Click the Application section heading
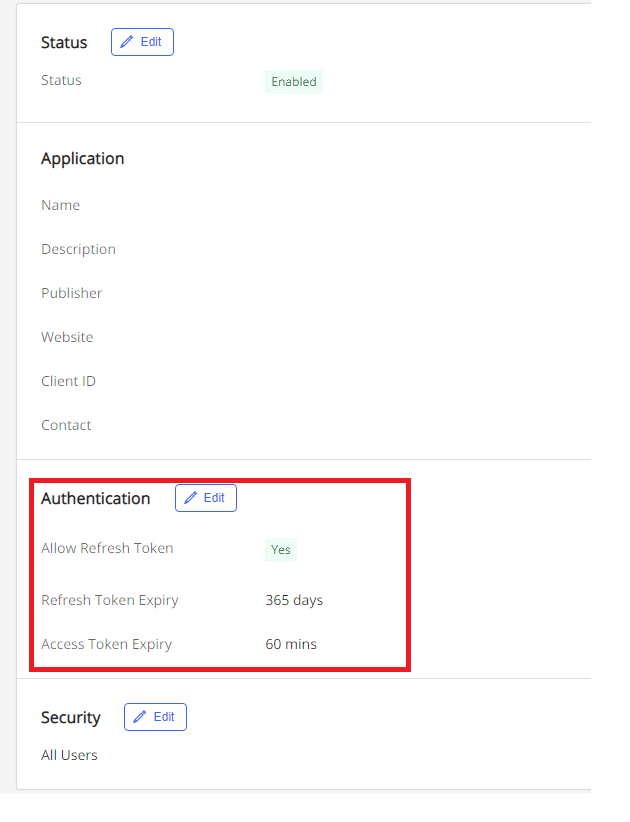 point(83,159)
